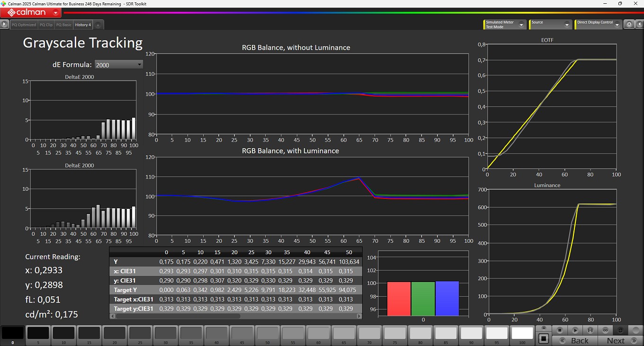Open the Simulated Meter Test Mode dropdown
This screenshot has width=644, height=346.
(x=505, y=25)
